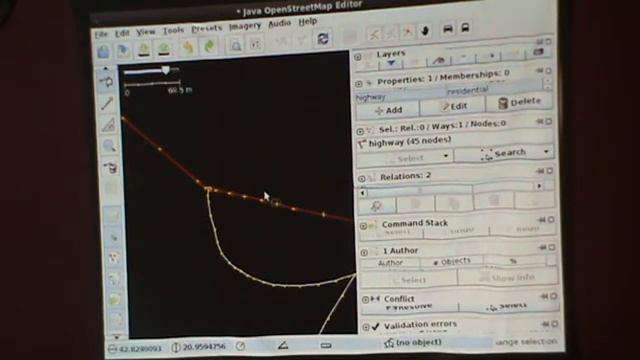This screenshot has width=640, height=360.
Task: Collapse the Layers panel
Action: click(358, 57)
